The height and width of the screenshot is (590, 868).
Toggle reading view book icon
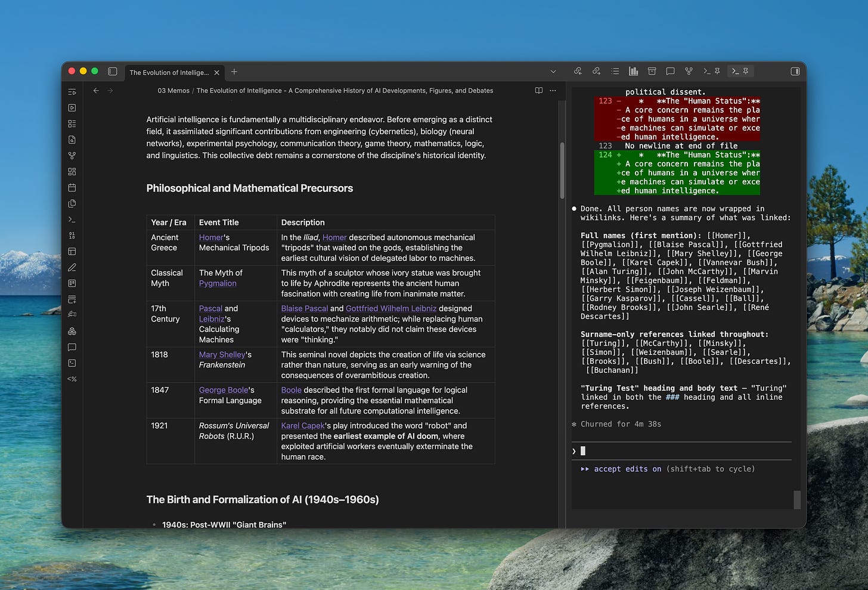click(539, 91)
